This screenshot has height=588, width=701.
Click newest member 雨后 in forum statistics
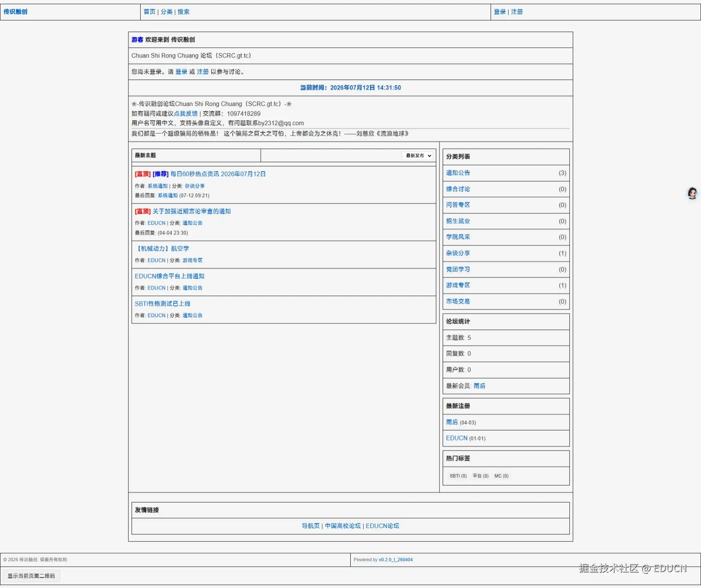coord(479,386)
